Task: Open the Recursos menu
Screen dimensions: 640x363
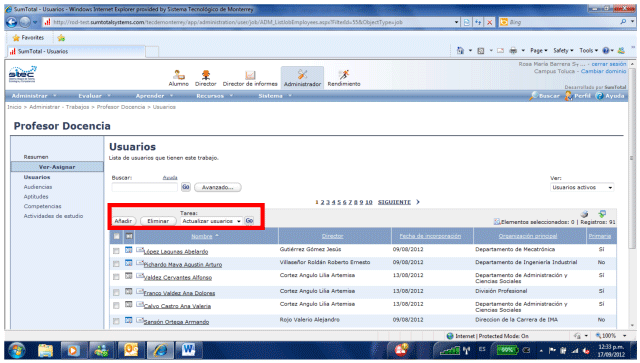Action: click(x=214, y=96)
